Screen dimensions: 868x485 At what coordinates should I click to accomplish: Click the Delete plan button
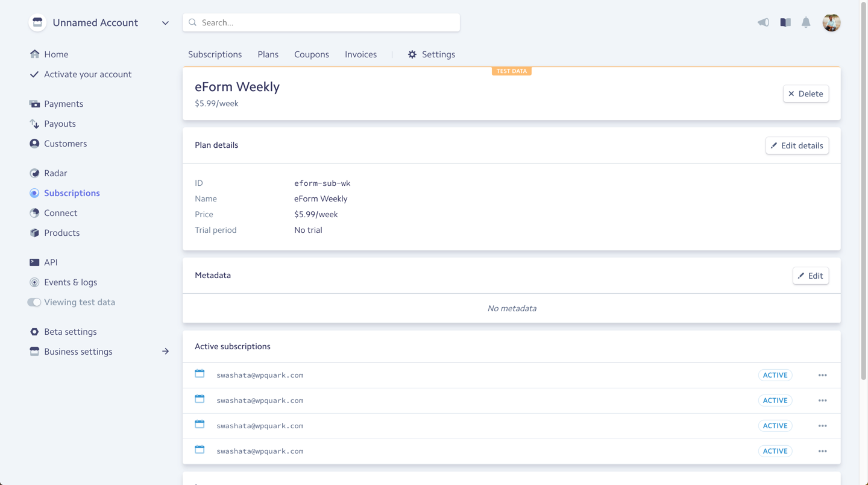[805, 94]
